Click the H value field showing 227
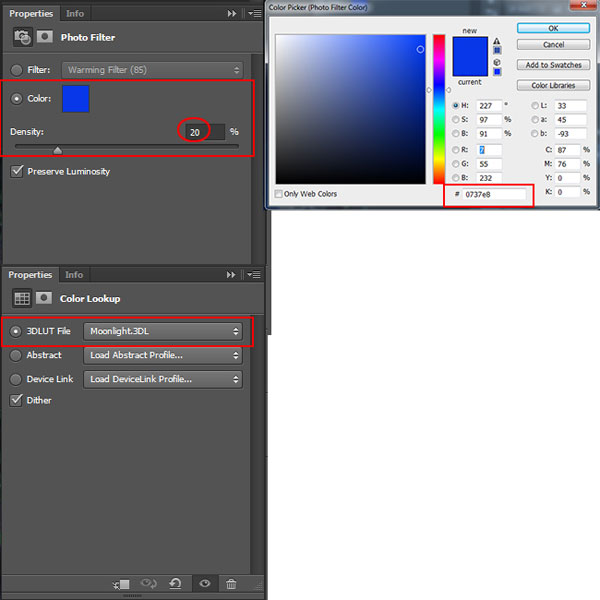 [489, 106]
